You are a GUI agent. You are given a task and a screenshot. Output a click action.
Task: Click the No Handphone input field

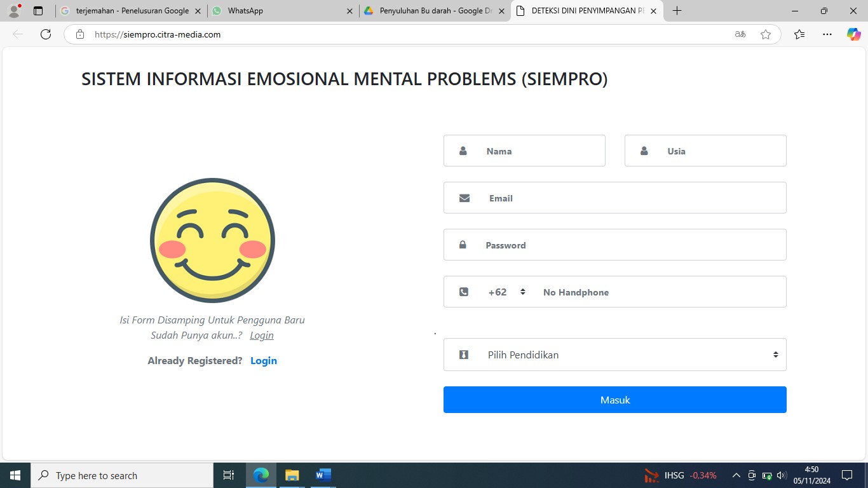pos(661,292)
